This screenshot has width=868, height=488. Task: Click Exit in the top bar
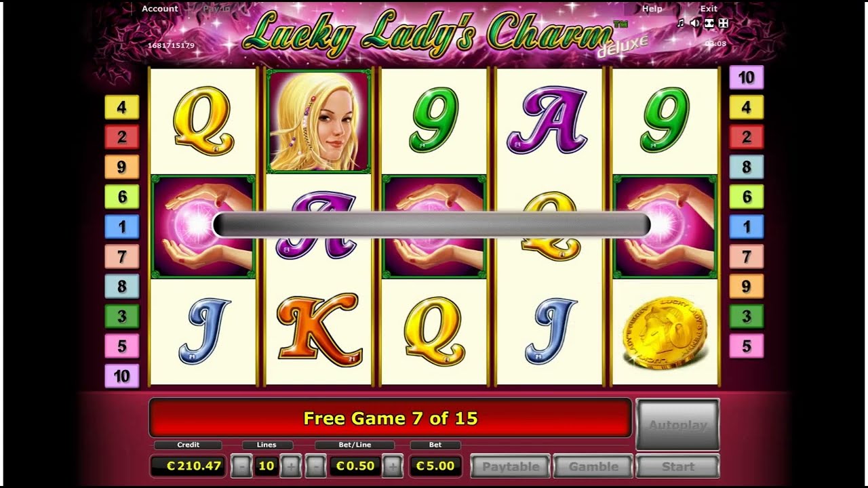709,9
